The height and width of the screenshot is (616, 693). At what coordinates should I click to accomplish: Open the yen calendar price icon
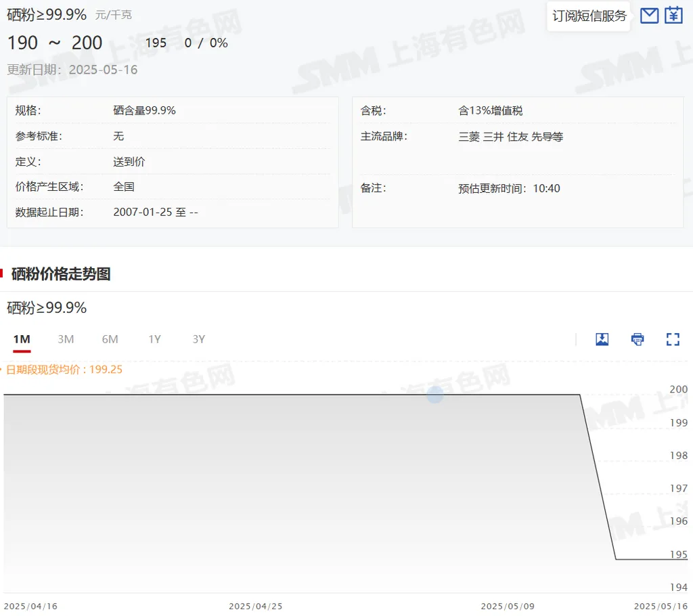(673, 16)
